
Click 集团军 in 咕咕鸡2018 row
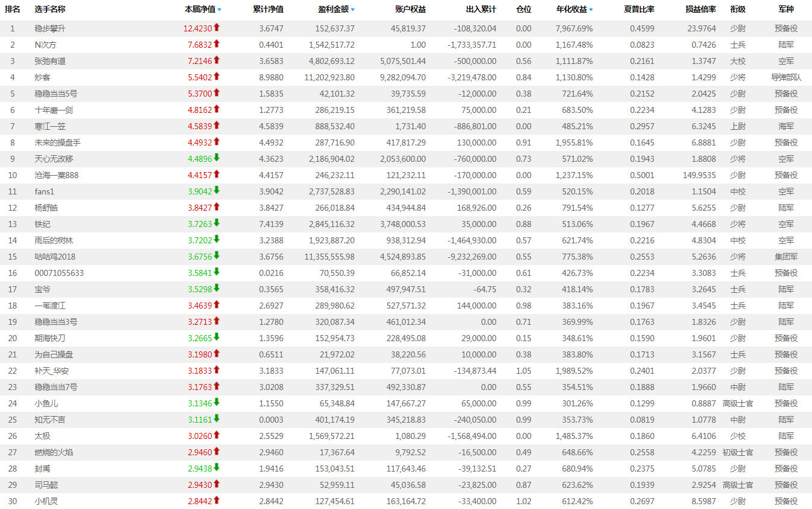(786, 257)
